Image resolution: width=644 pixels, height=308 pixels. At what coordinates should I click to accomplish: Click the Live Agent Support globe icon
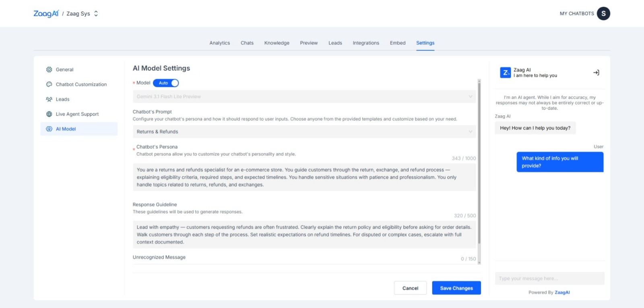[49, 114]
